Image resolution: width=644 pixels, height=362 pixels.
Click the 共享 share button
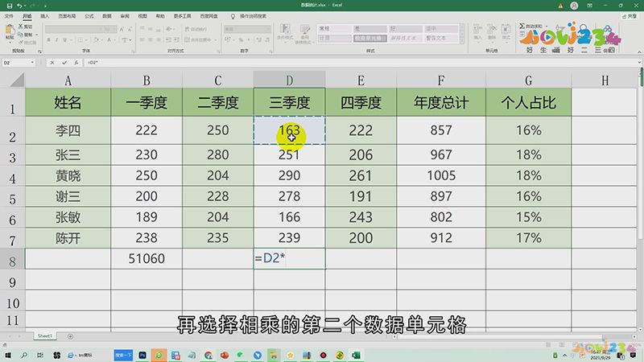(x=630, y=16)
